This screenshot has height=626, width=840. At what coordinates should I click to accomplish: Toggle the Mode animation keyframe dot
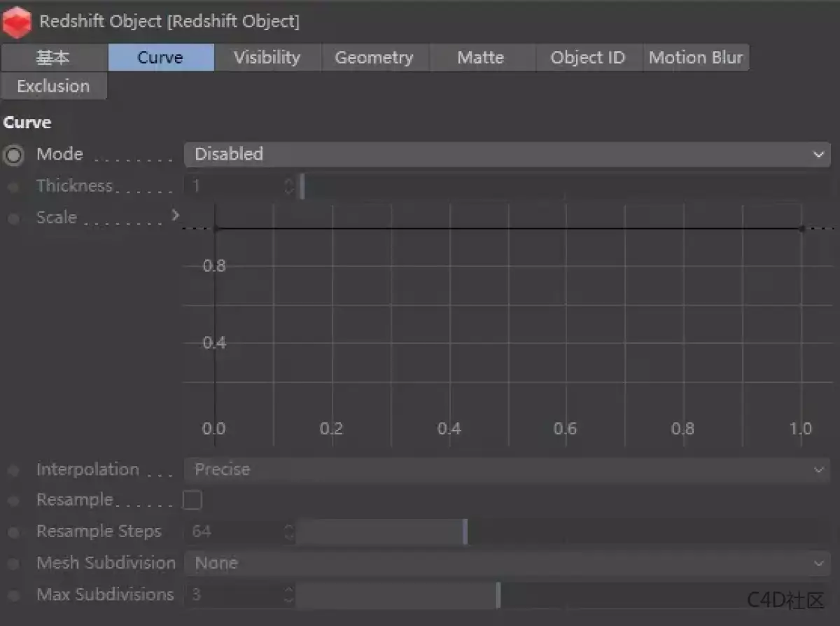click(13, 155)
